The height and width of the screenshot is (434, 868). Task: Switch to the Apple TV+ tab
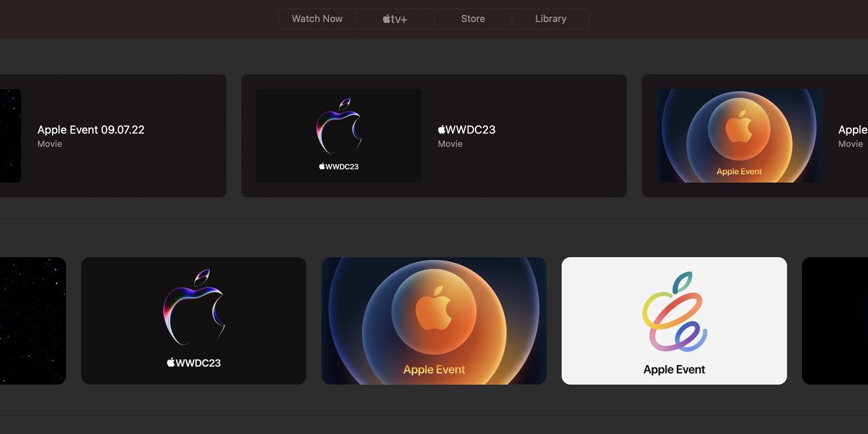point(395,19)
